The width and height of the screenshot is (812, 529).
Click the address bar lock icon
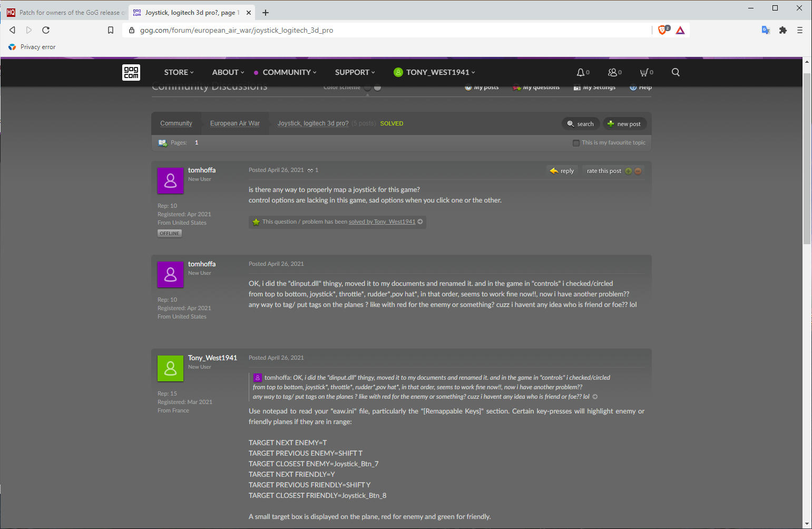point(132,30)
